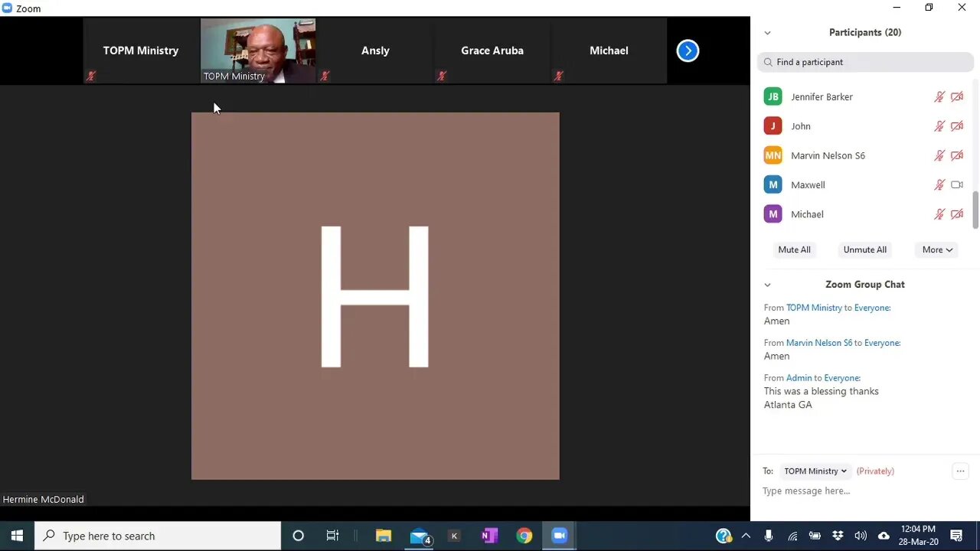Click Maxwell's blue M avatar
980x551 pixels.
(x=773, y=184)
